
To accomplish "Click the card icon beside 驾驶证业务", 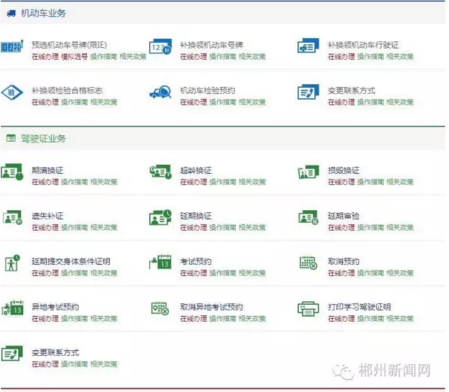I will pos(11,138).
